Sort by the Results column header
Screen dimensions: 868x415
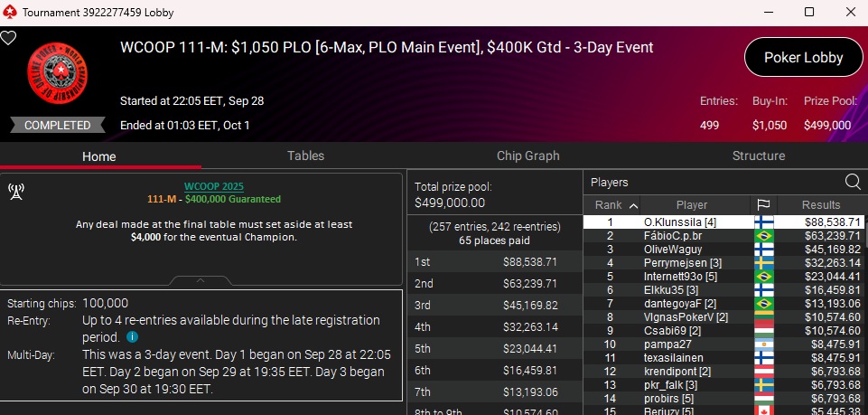pos(820,204)
